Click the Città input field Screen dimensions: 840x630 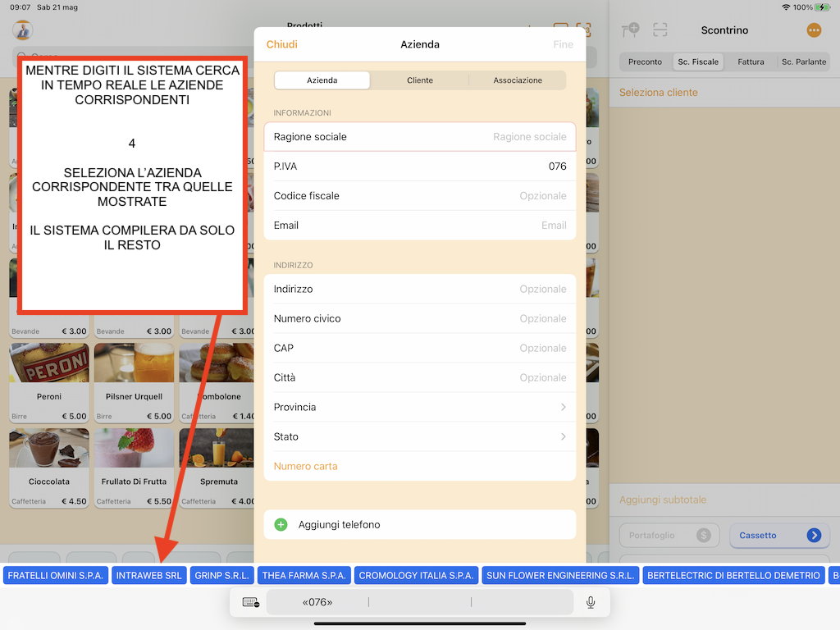[420, 377]
